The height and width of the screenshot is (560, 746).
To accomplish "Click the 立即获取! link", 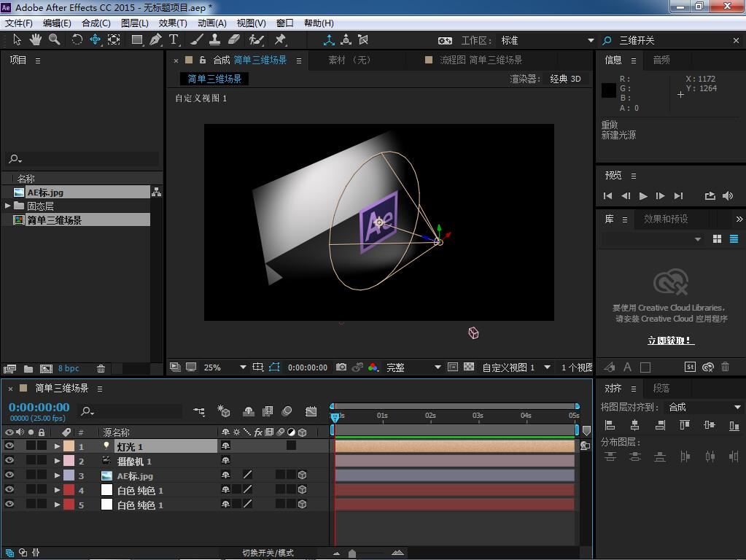I will click(x=671, y=341).
